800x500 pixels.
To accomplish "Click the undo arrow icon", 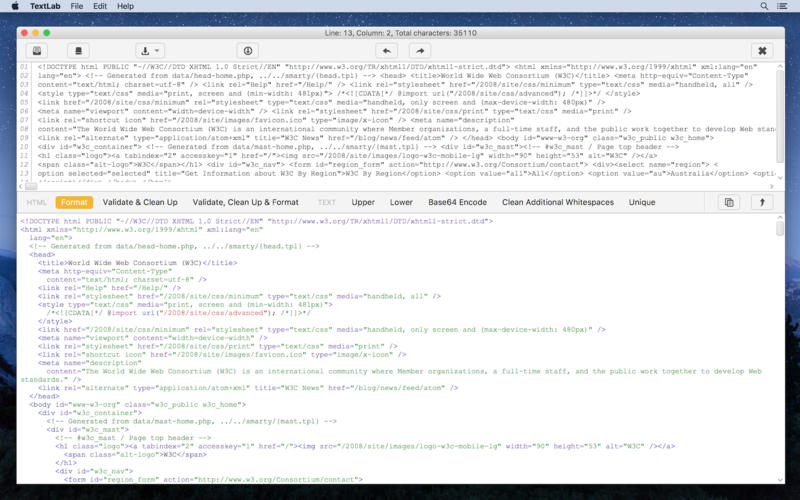I will [386, 51].
